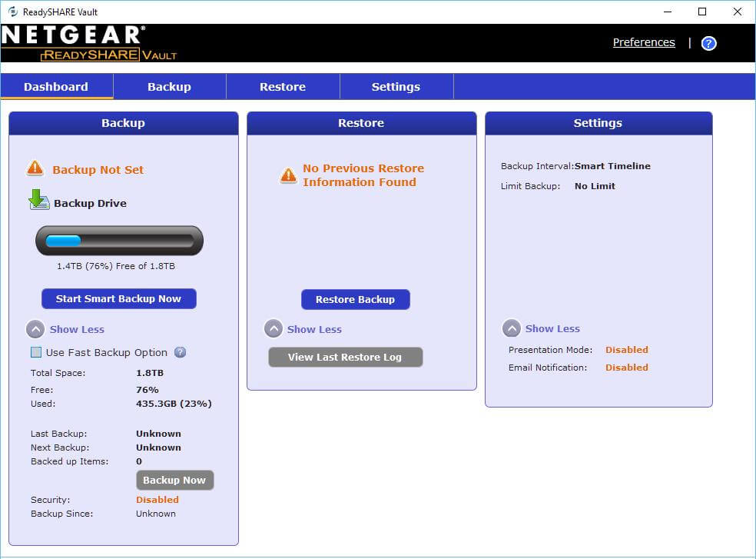The width and height of the screenshot is (756, 559).
Task: Click the View Last Restore Log button
Action: 345,358
